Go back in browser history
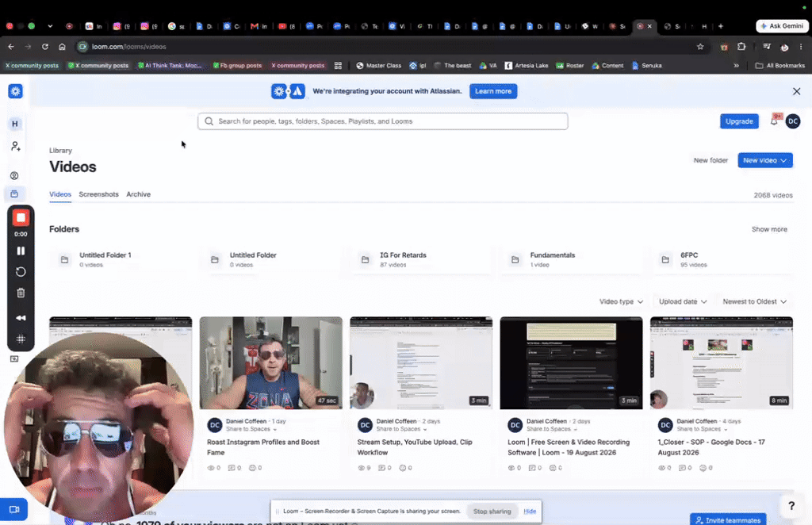Viewport: 812px width, 525px height. [11, 47]
